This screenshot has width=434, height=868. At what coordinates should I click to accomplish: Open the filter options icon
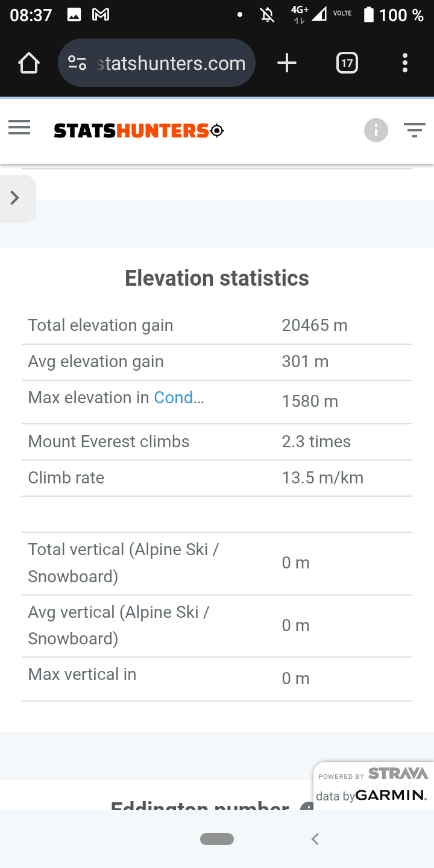(414, 130)
